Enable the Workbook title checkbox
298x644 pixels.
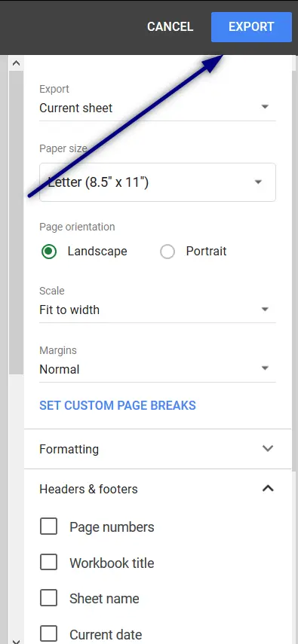[48, 562]
